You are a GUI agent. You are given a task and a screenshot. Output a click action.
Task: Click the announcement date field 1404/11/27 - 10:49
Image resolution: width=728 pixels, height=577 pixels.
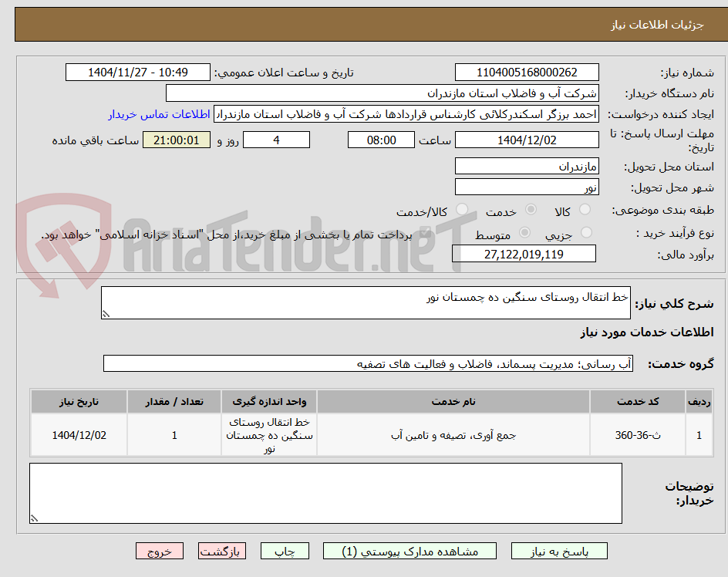[138, 73]
